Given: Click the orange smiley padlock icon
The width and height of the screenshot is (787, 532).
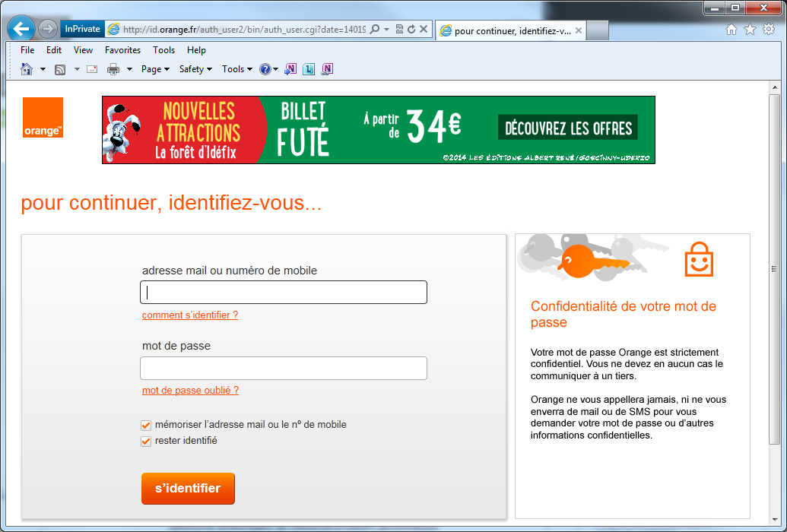Looking at the screenshot, I should point(699,259).
